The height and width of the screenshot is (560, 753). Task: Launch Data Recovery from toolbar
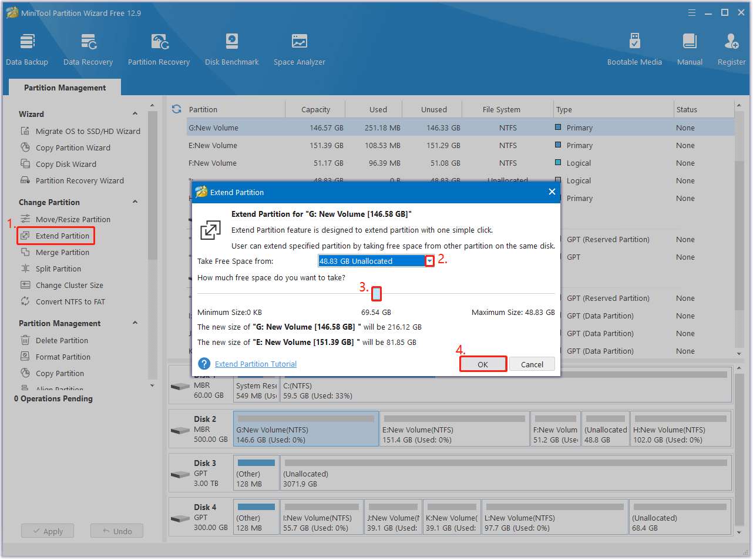(x=88, y=49)
